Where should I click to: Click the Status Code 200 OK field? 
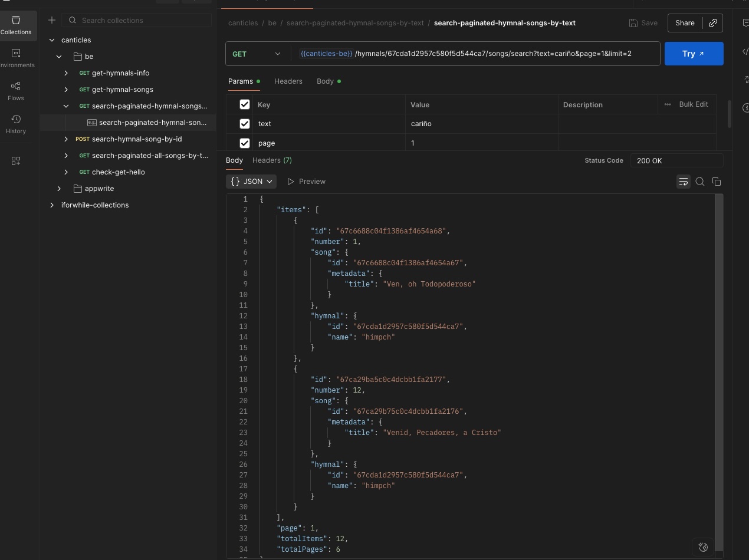pyautogui.click(x=676, y=161)
